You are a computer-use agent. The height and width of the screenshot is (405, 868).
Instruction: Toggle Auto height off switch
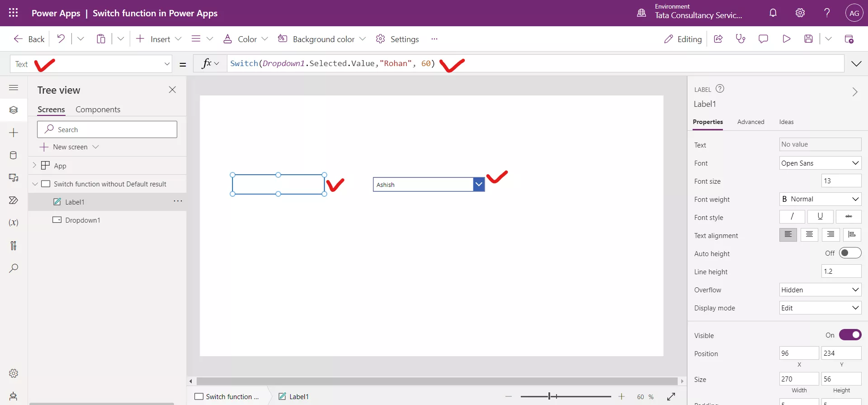click(x=850, y=253)
